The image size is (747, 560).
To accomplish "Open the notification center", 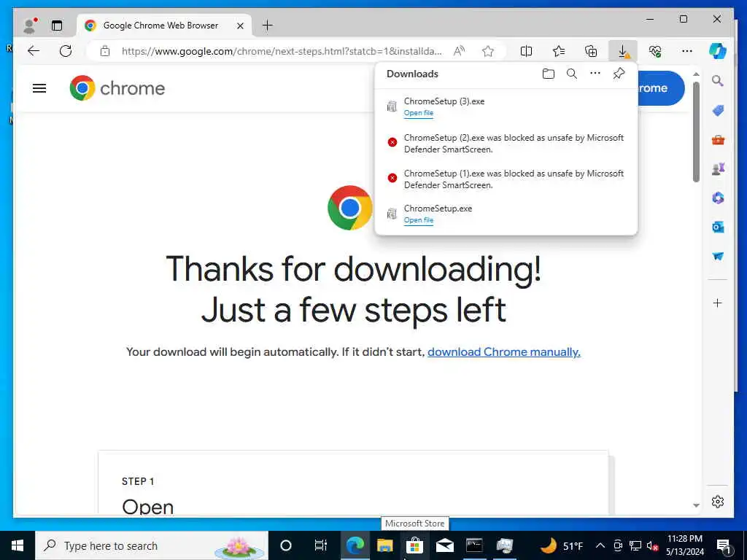I will [724, 545].
